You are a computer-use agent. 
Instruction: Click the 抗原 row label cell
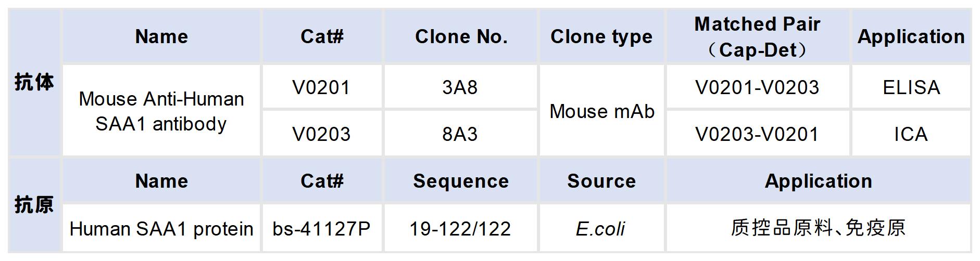pyautogui.click(x=34, y=204)
